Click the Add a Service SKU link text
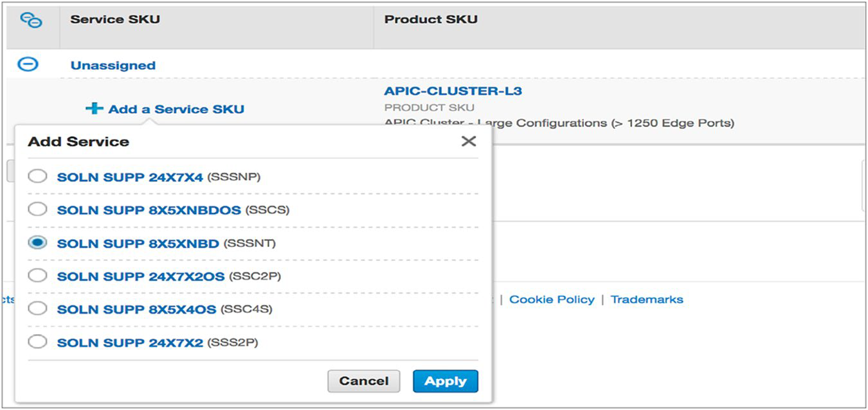The image size is (868, 410). click(176, 109)
